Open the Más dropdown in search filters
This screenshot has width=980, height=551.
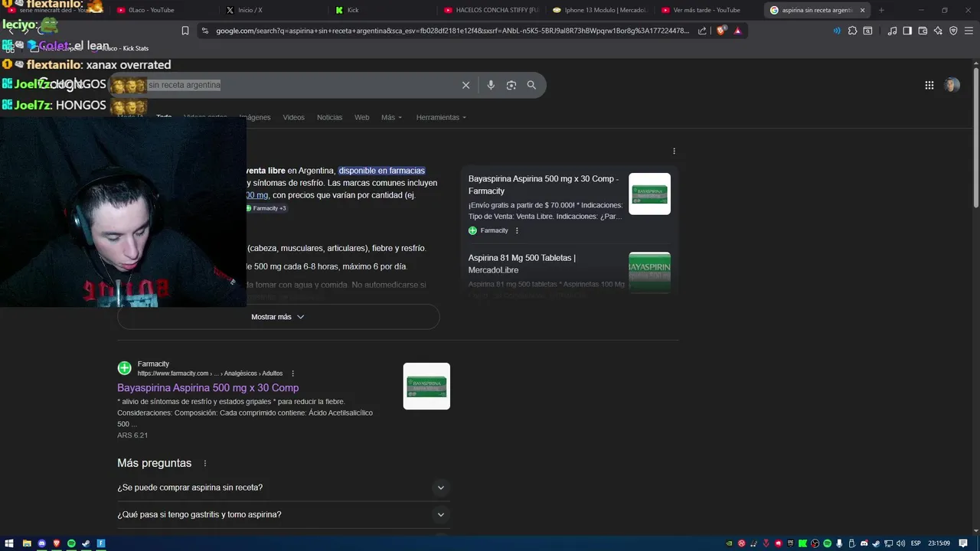391,117
